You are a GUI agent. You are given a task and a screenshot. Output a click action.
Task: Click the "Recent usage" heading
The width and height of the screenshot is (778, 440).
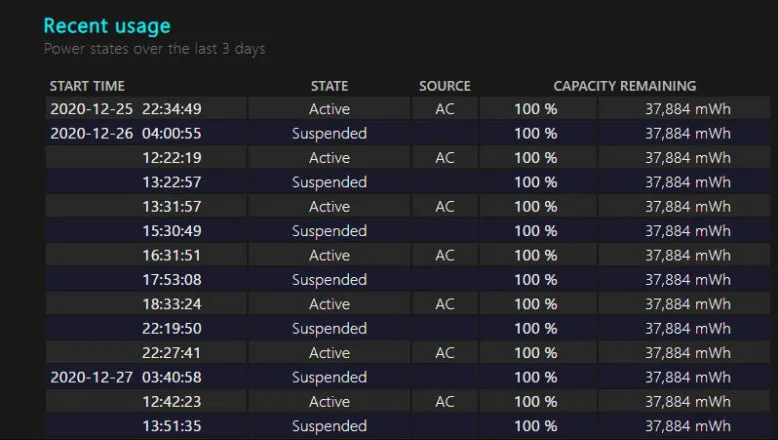107,26
